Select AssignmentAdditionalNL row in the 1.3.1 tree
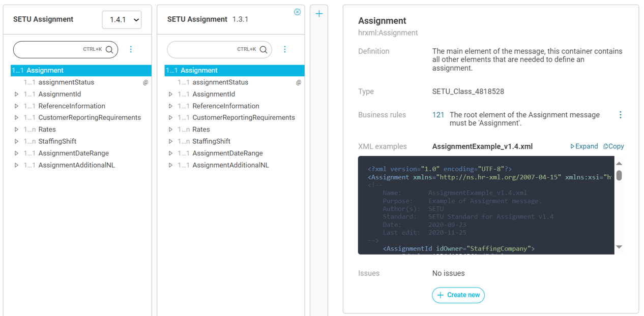 click(235, 165)
